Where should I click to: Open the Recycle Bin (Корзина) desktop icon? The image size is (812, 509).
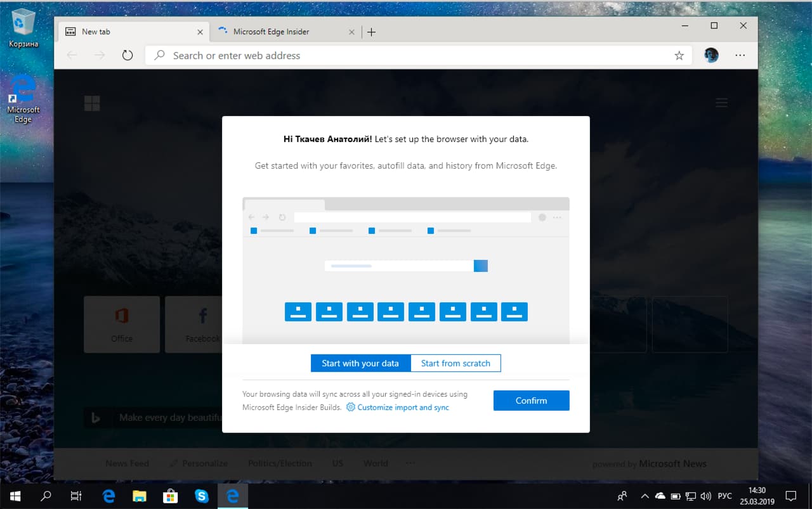[23, 29]
